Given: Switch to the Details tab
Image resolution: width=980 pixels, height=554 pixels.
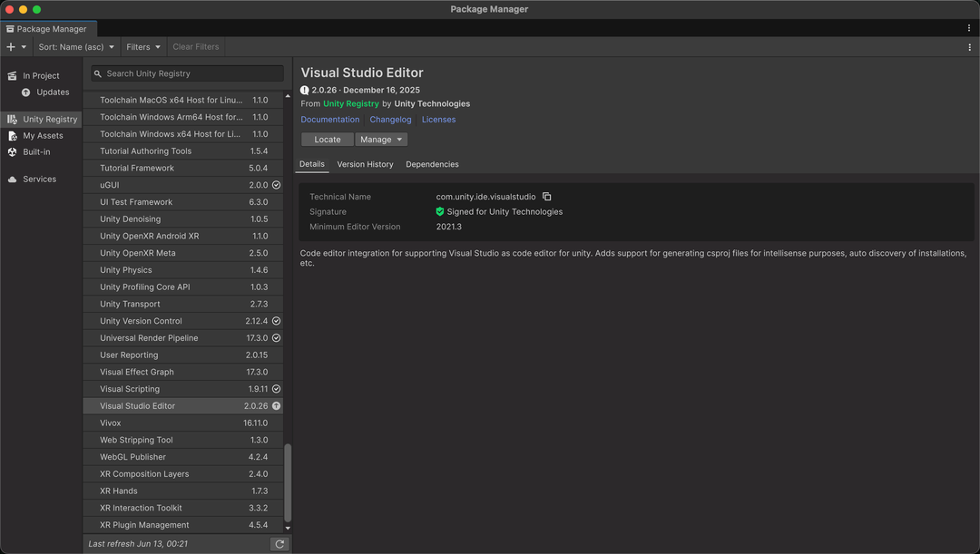Looking at the screenshot, I should [312, 164].
